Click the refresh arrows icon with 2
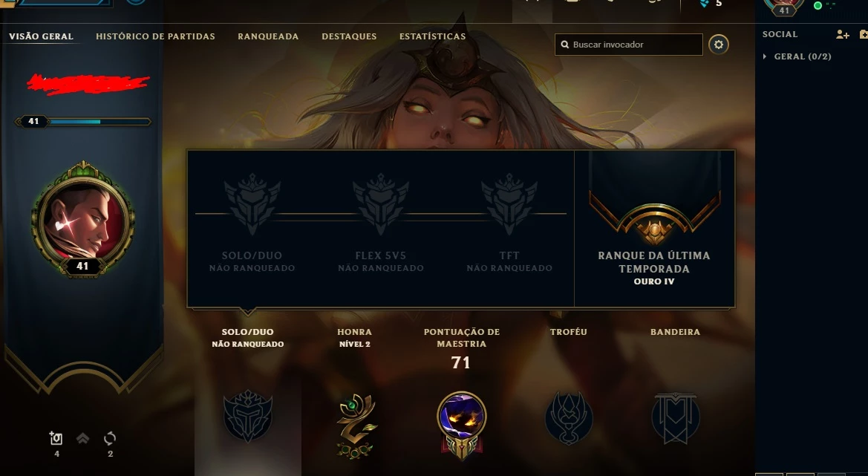The image size is (868, 476). coord(110,438)
